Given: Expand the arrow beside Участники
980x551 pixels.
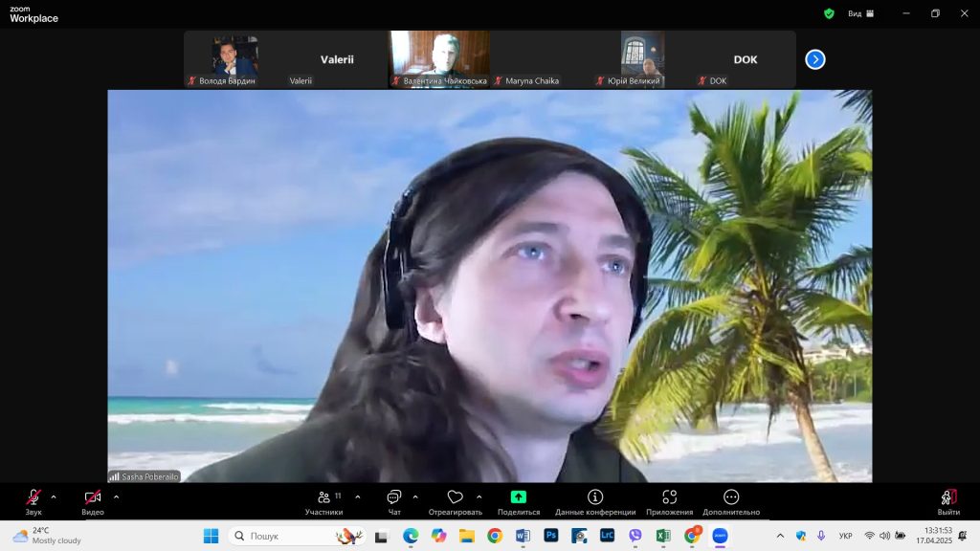Looking at the screenshot, I should pos(358,496).
